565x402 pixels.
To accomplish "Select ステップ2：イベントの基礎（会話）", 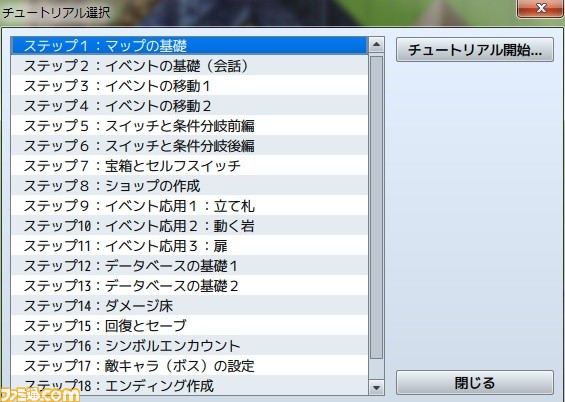I will click(x=190, y=66).
